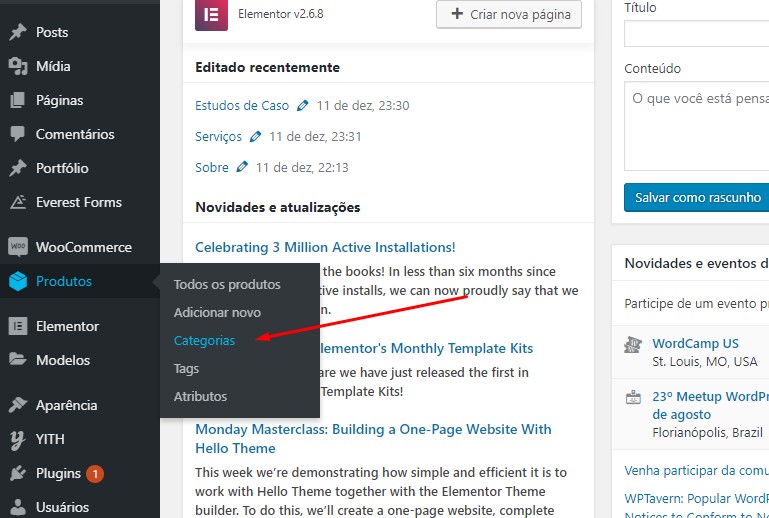Click the Meetup event calendar icon
The height and width of the screenshot is (518, 769).
(x=633, y=397)
